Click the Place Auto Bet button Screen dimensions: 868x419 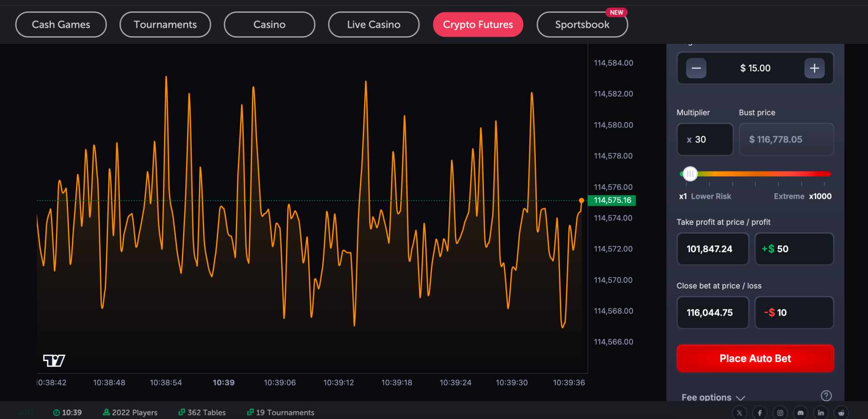[x=755, y=358]
